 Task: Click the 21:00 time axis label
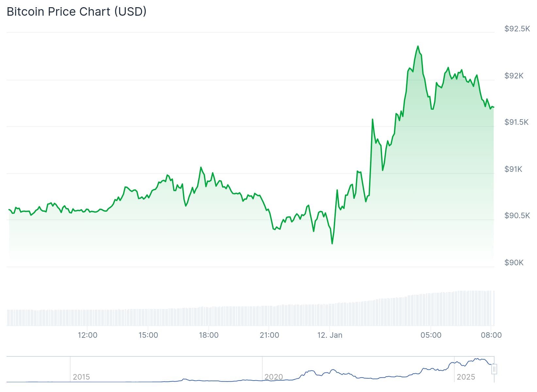point(269,335)
